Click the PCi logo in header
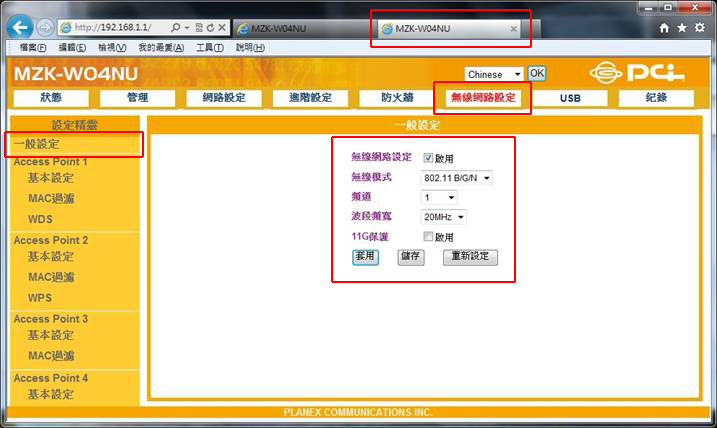 click(x=637, y=73)
